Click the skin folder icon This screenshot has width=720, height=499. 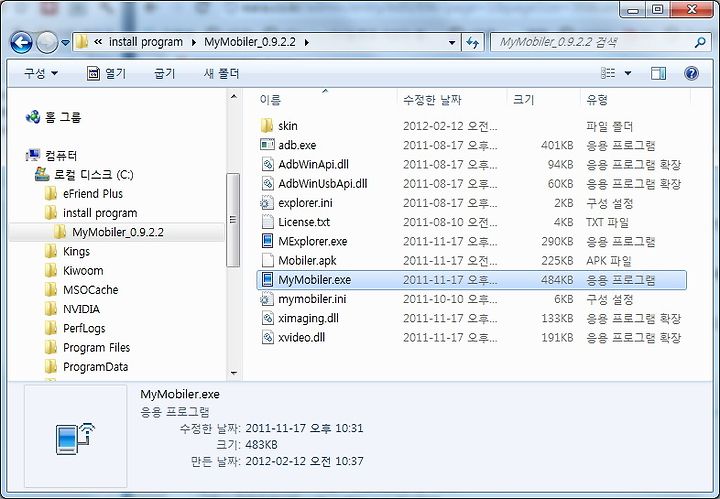point(267,125)
